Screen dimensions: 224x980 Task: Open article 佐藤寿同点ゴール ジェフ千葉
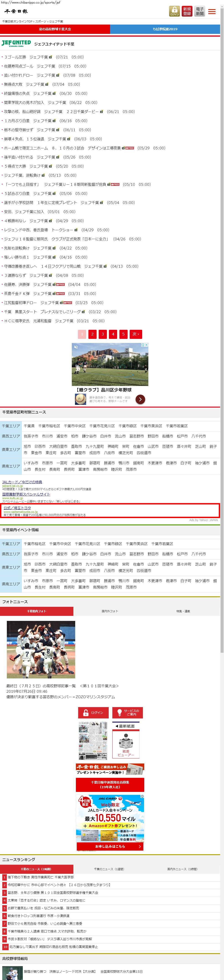click(29, 66)
